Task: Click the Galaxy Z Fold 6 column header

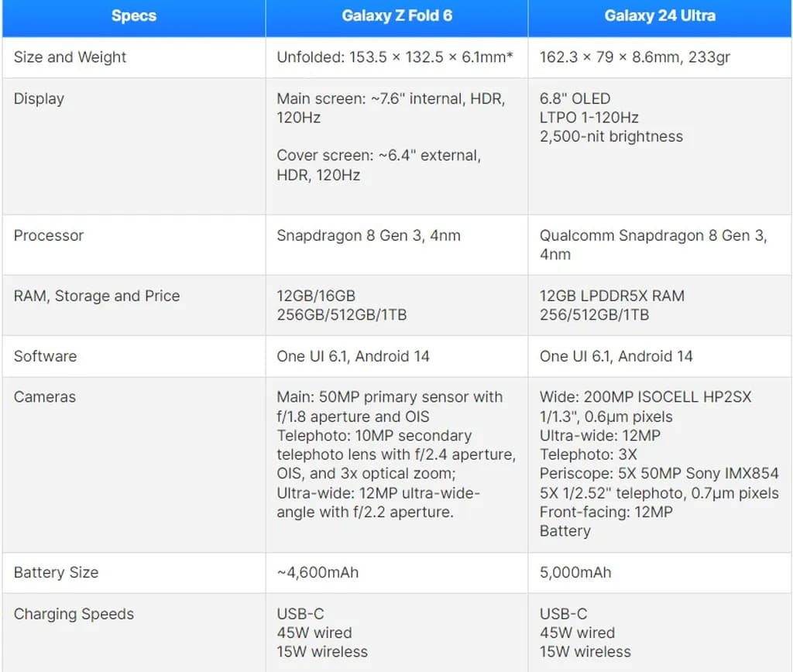Action: (x=396, y=15)
